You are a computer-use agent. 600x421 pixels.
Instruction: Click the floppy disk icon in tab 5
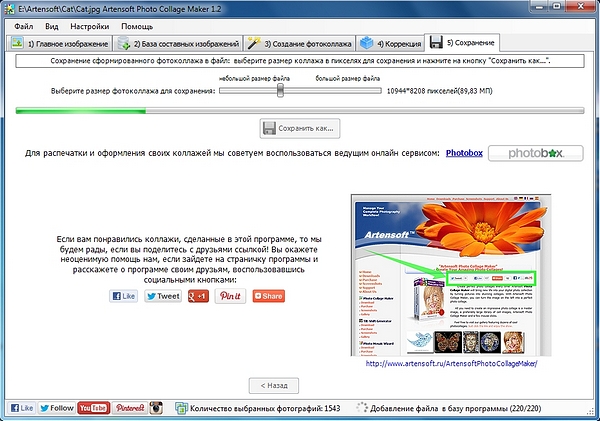click(x=436, y=42)
